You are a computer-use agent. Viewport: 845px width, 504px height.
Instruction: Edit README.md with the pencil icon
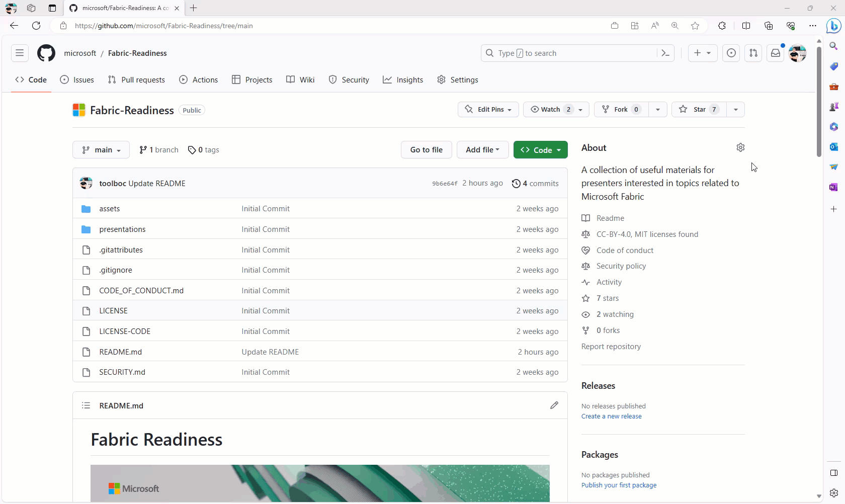click(x=554, y=405)
